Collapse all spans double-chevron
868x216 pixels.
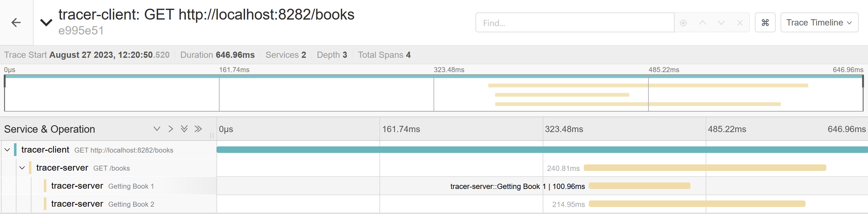tap(198, 129)
